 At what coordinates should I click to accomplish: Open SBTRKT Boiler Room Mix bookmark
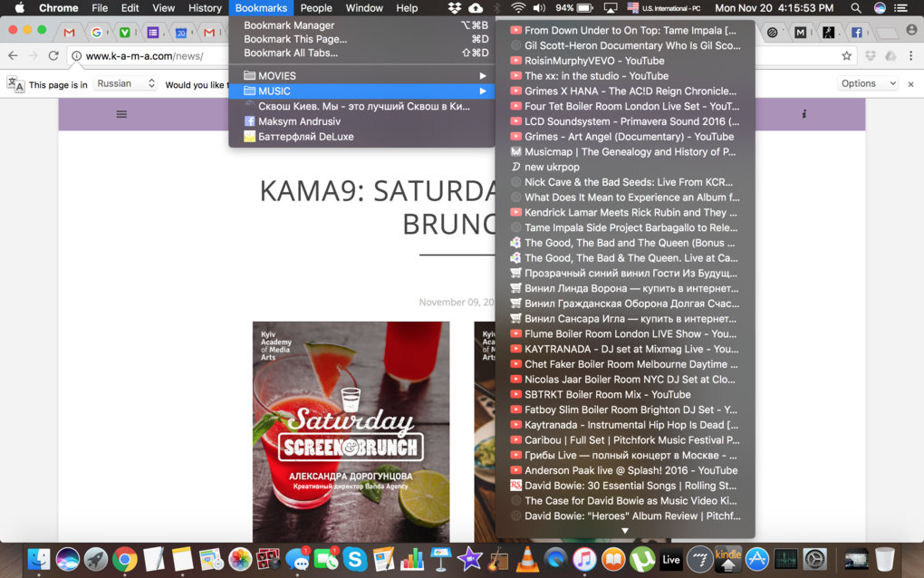(x=625, y=395)
